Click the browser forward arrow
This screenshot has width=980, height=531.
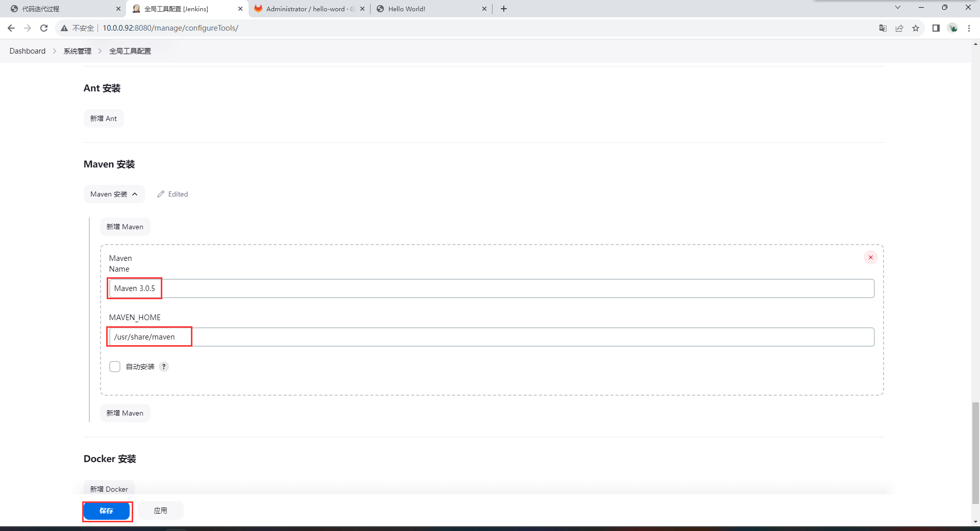(x=28, y=28)
